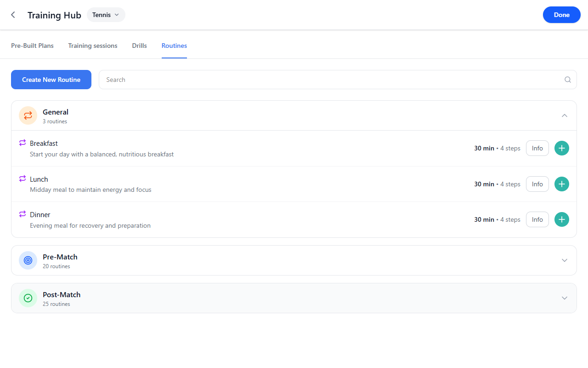588x368 pixels.
Task: Expand the Pre-Match section chevron
Action: [x=565, y=260]
